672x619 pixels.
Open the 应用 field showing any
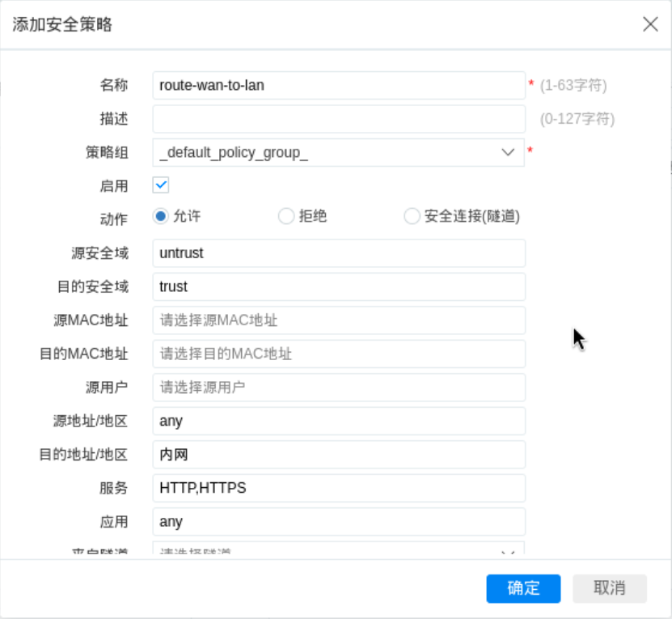pos(339,522)
